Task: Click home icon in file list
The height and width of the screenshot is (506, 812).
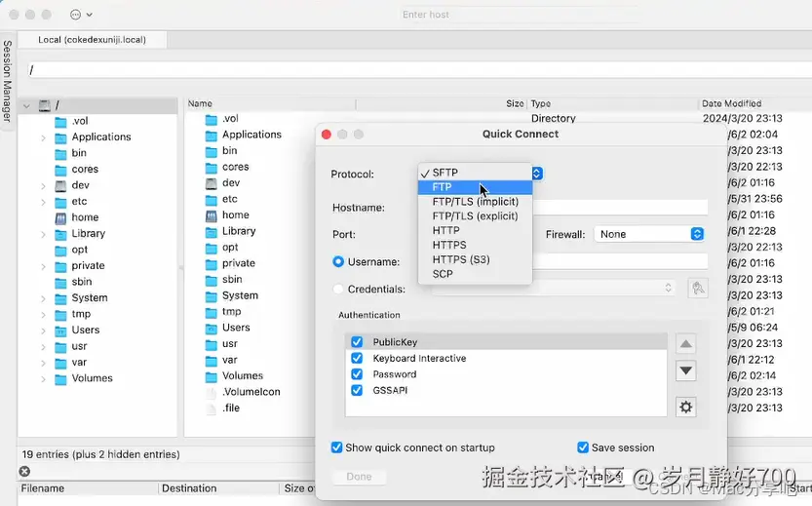Action: (212, 215)
